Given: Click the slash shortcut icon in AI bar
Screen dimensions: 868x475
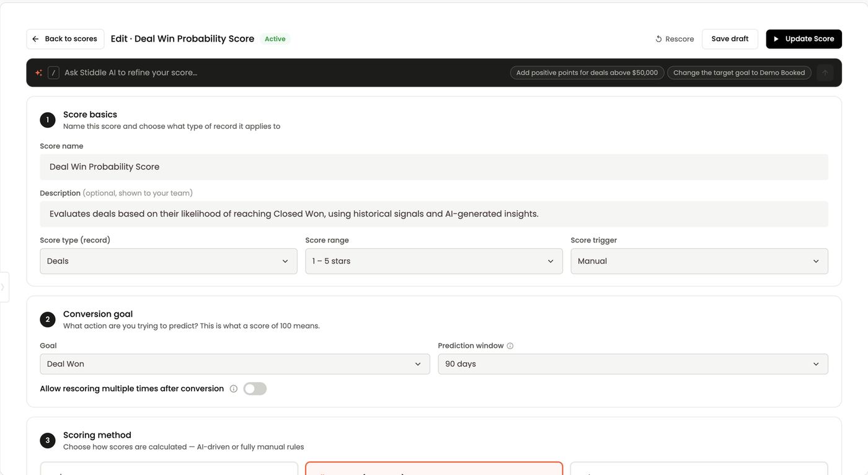Looking at the screenshot, I should pyautogui.click(x=53, y=73).
